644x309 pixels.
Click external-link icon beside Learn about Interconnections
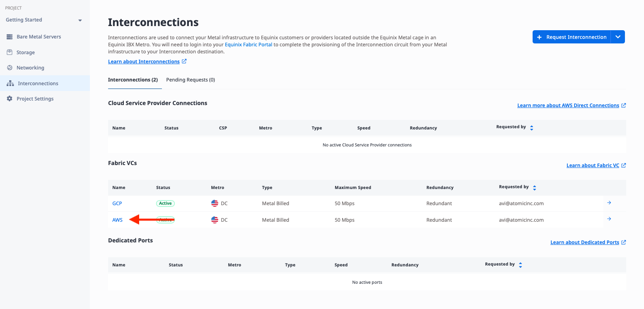coord(184,61)
